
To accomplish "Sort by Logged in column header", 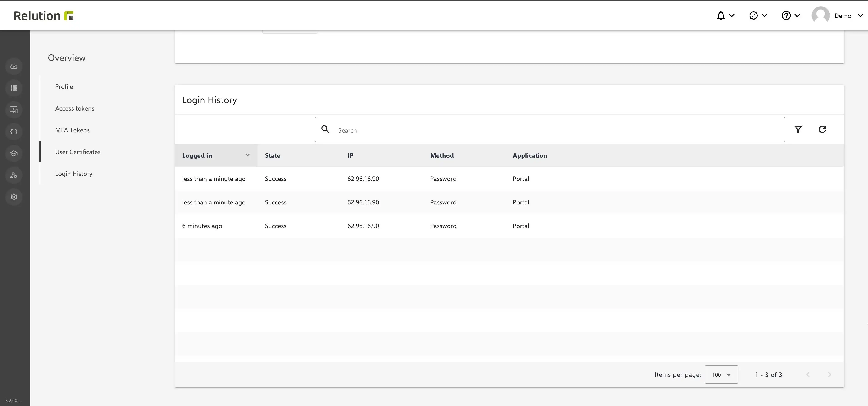I will point(197,156).
